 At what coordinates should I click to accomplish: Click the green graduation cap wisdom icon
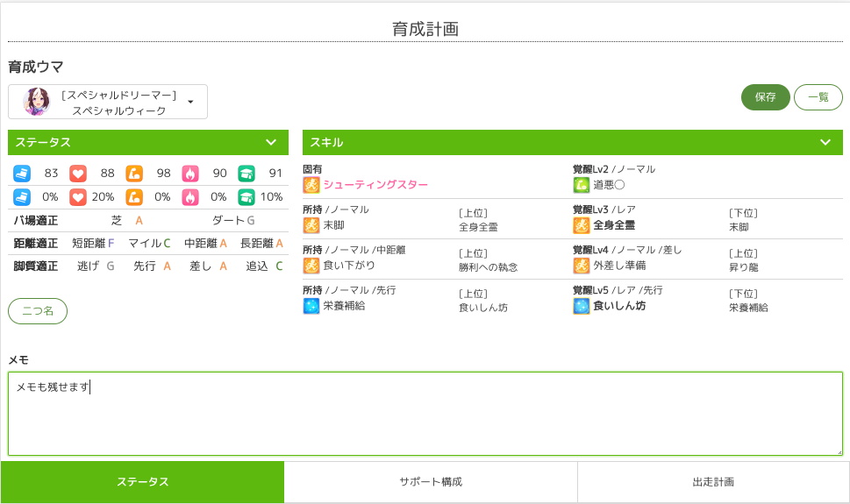(246, 173)
